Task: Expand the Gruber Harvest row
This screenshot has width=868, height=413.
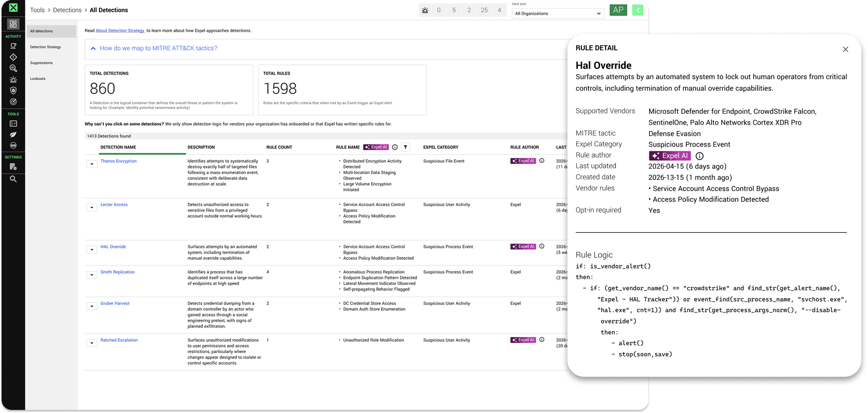Action: coord(92,306)
